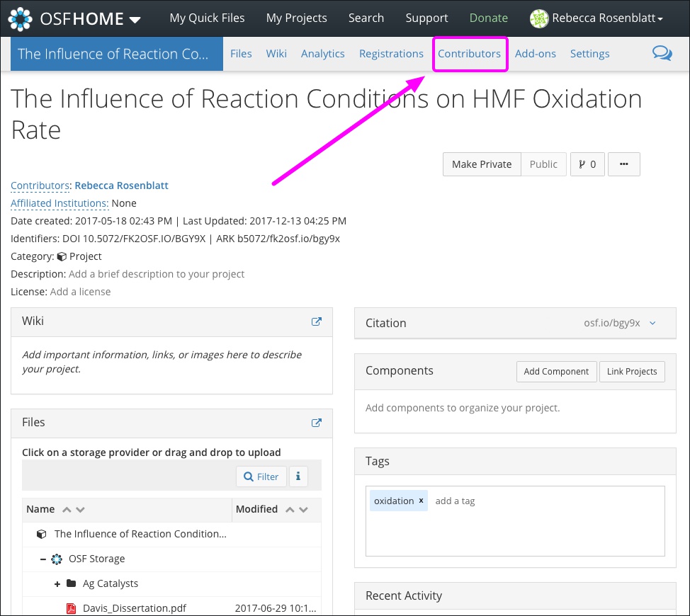Viewport: 690px width, 616px height.
Task: Click the Affiliated Institutions link
Action: [x=60, y=203]
